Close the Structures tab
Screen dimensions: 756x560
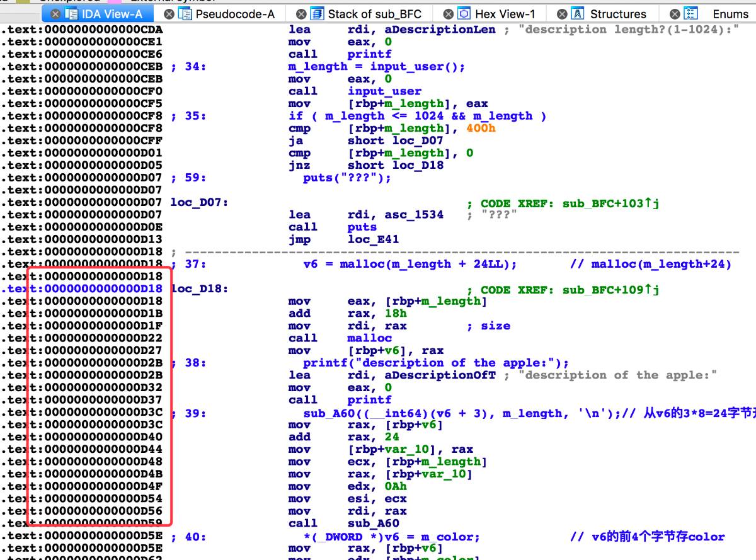[562, 14]
